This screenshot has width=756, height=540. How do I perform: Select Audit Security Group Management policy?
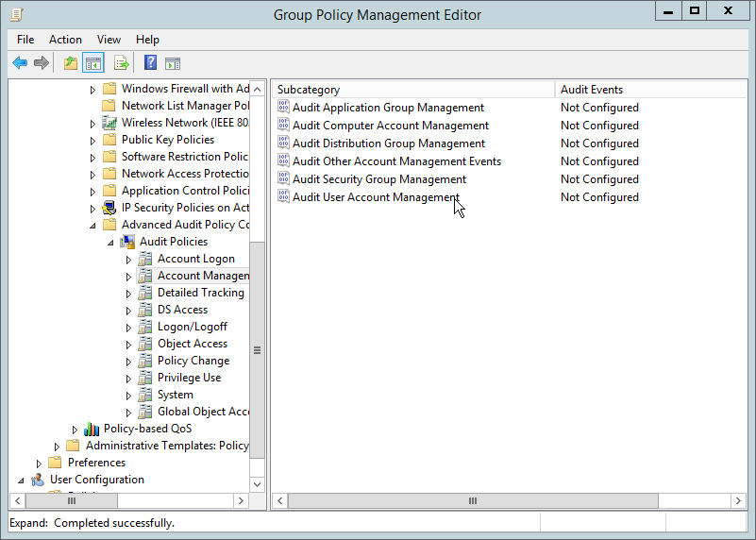[378, 179]
